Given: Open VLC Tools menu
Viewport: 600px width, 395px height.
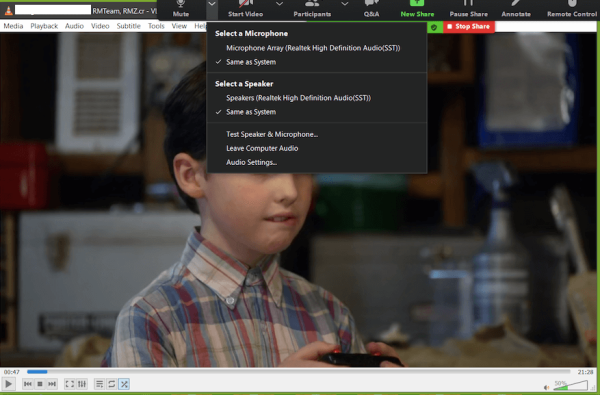Looking at the screenshot, I should click(156, 26).
